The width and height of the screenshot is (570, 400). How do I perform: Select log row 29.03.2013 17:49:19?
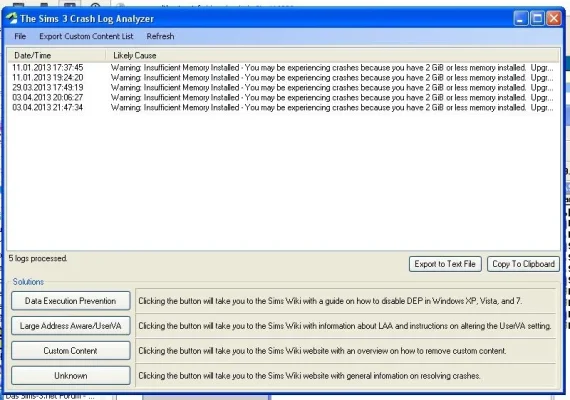coord(283,88)
